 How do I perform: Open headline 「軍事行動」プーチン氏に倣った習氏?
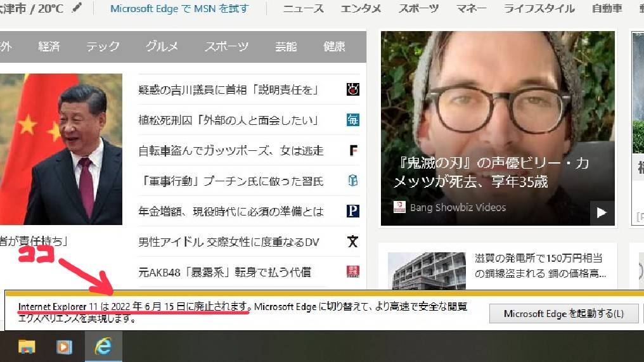click(x=231, y=181)
